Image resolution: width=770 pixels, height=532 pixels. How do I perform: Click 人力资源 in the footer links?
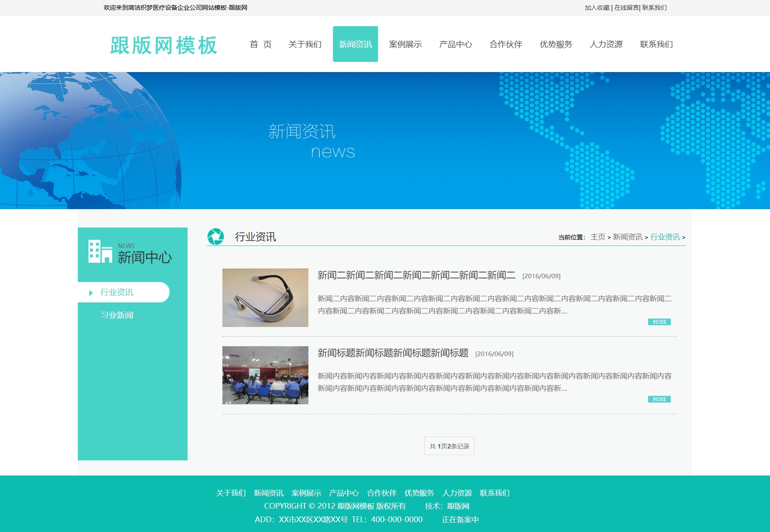tap(457, 493)
